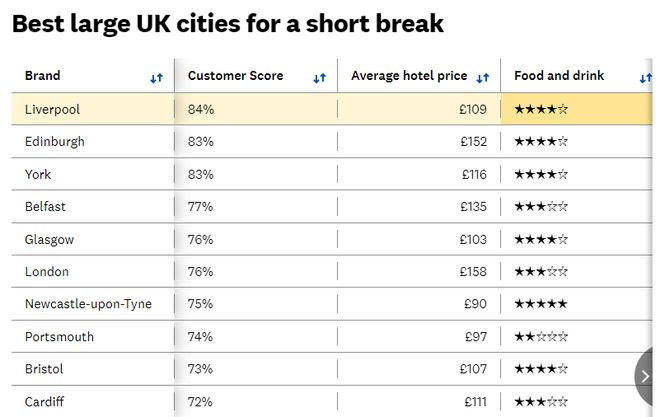Select the Food and drink header

pos(559,76)
